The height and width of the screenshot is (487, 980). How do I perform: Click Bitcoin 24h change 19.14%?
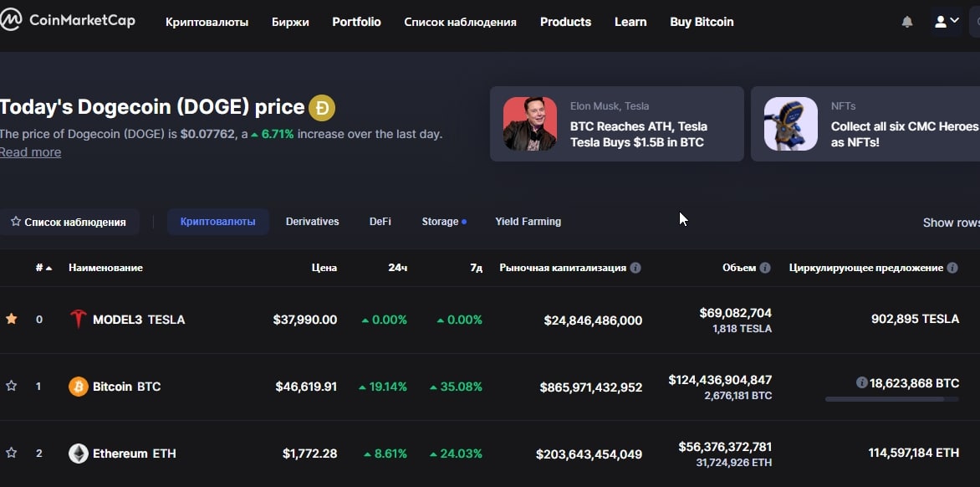click(382, 387)
